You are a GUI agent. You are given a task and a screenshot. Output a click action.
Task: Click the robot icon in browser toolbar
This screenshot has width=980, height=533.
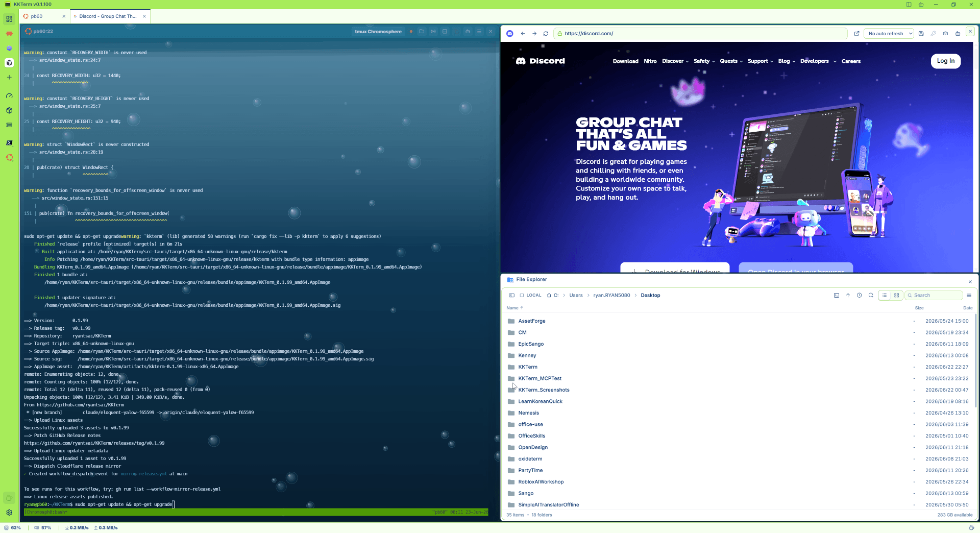[958, 34]
